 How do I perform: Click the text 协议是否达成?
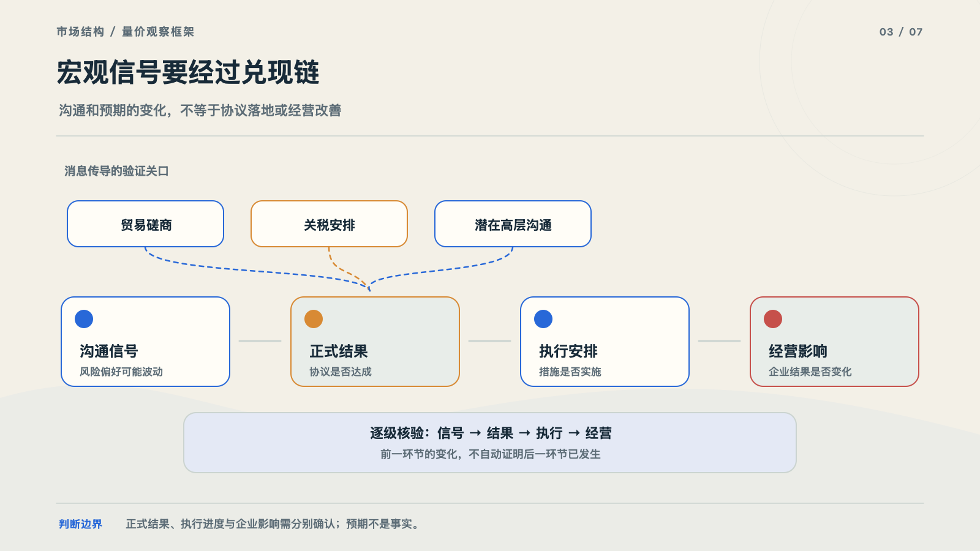coord(341,372)
